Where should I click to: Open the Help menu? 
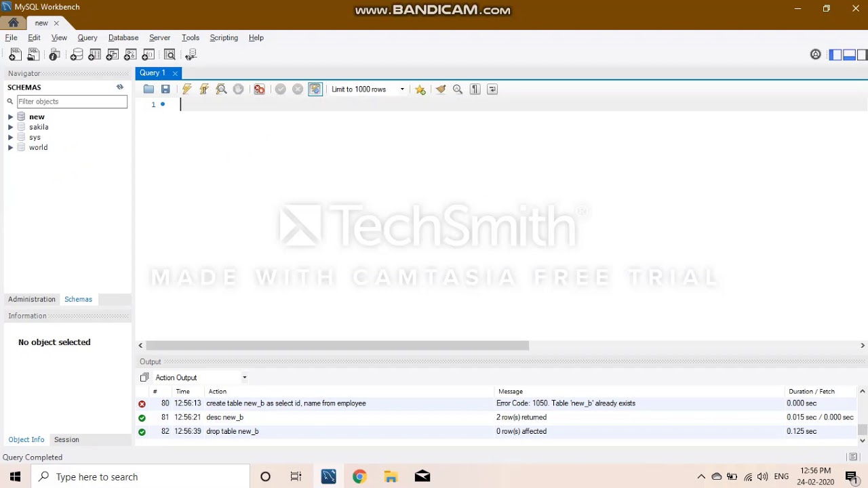coord(256,38)
